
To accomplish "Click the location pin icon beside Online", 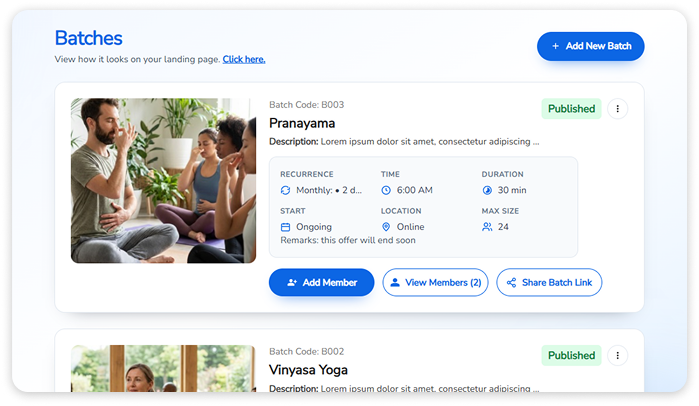I will (x=386, y=227).
